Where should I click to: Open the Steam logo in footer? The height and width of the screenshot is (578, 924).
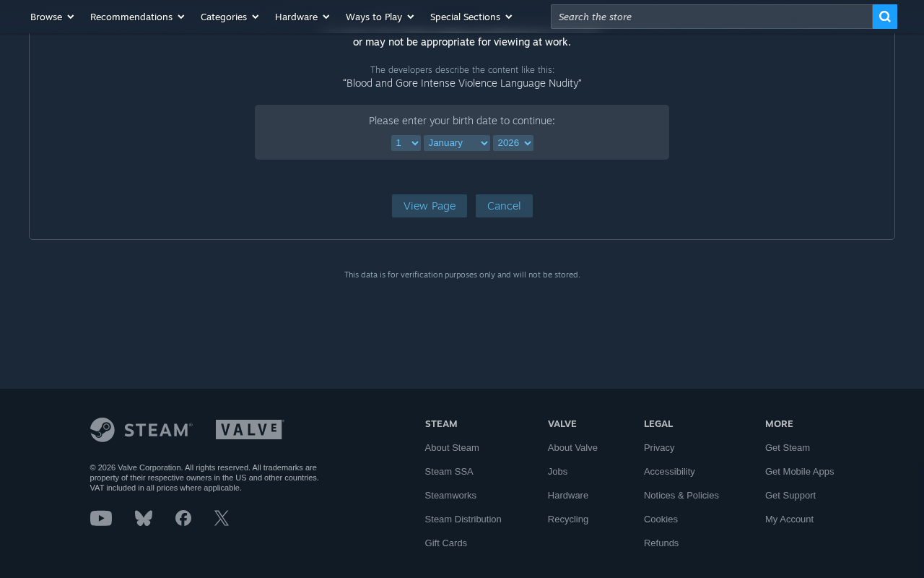[x=141, y=430]
